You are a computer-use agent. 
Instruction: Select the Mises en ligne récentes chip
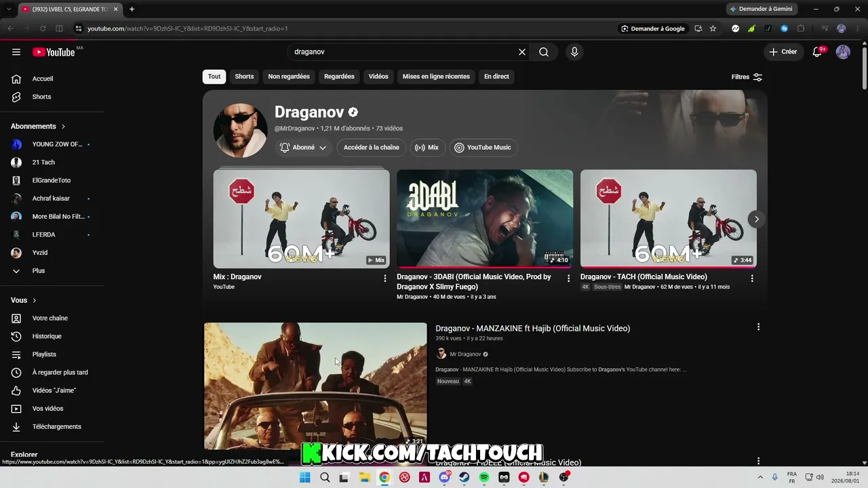(x=436, y=77)
